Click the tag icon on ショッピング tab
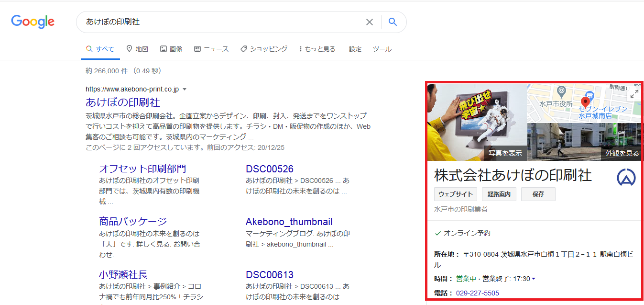 pos(243,49)
